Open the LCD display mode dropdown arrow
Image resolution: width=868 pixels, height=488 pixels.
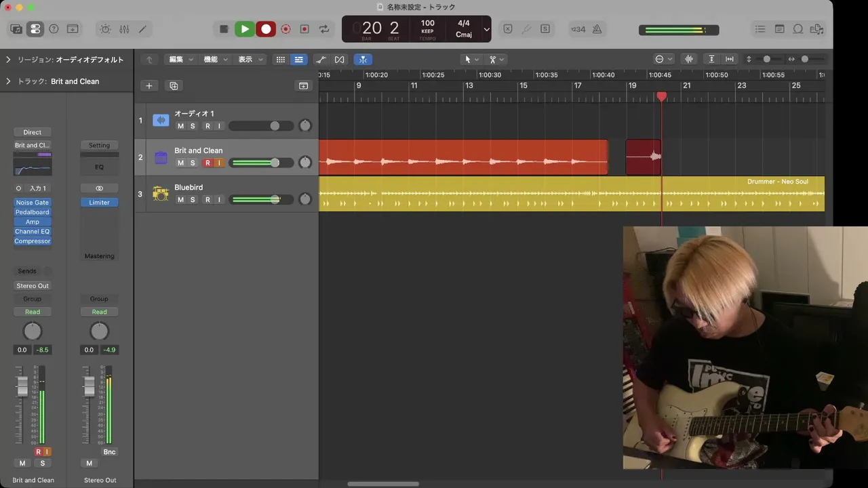click(x=486, y=29)
